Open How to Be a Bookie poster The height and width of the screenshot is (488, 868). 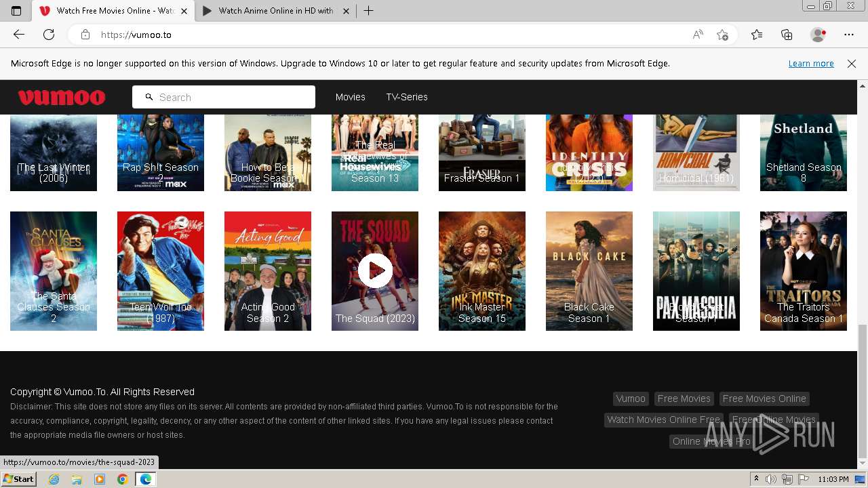point(268,153)
